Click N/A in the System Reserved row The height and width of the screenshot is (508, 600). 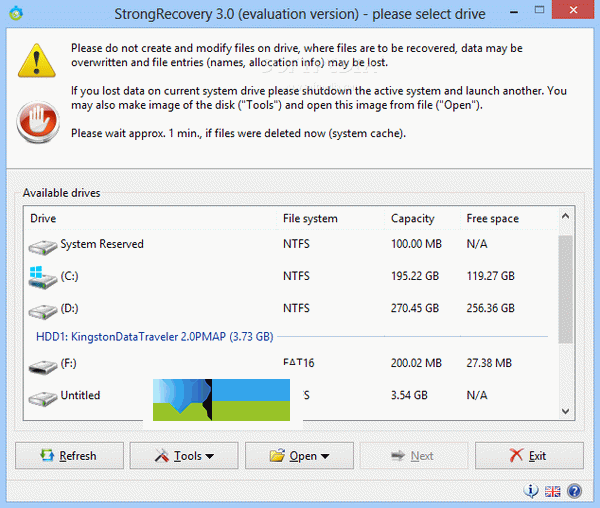pos(477,244)
